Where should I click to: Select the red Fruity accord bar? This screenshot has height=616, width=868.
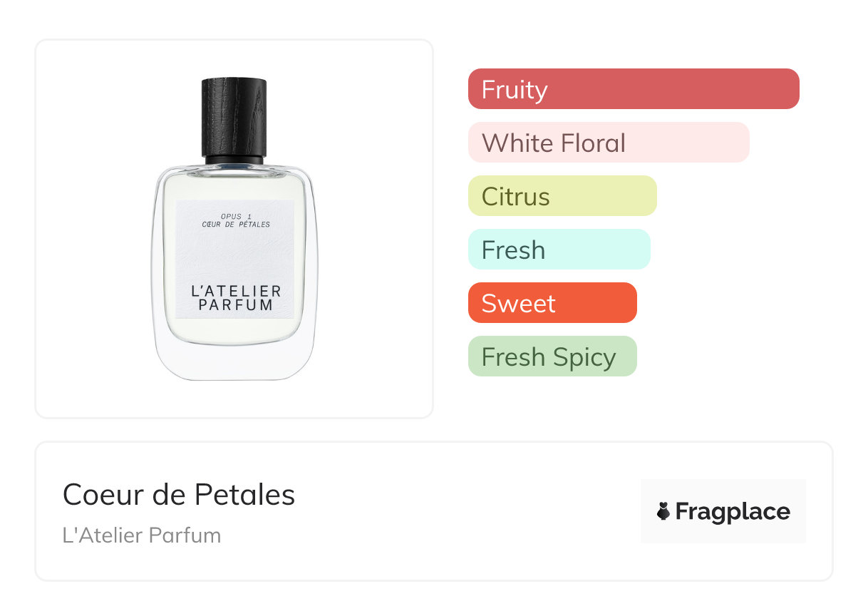point(633,89)
